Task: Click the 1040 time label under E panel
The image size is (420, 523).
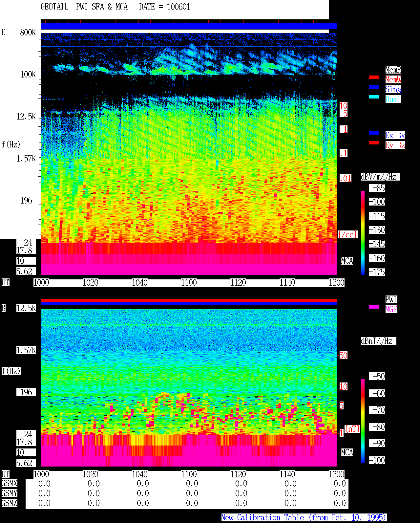Action: pos(140,282)
